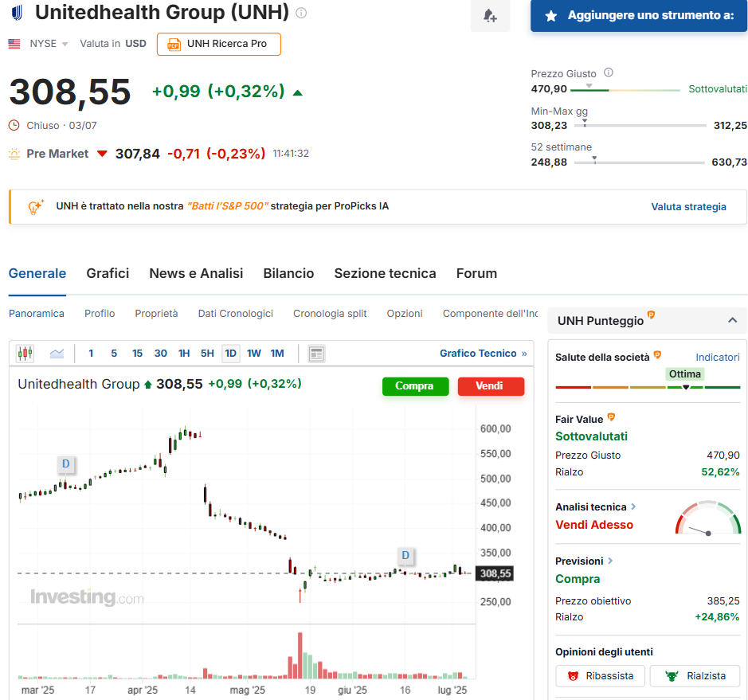Click the UNH Ricerca Pro button
Screen dimensions: 748x700
pos(219,45)
